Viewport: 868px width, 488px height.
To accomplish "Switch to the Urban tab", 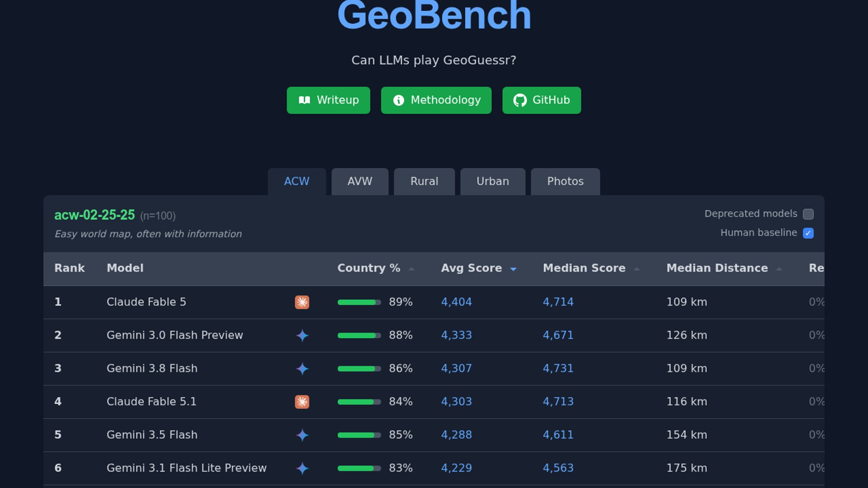I will click(x=493, y=182).
